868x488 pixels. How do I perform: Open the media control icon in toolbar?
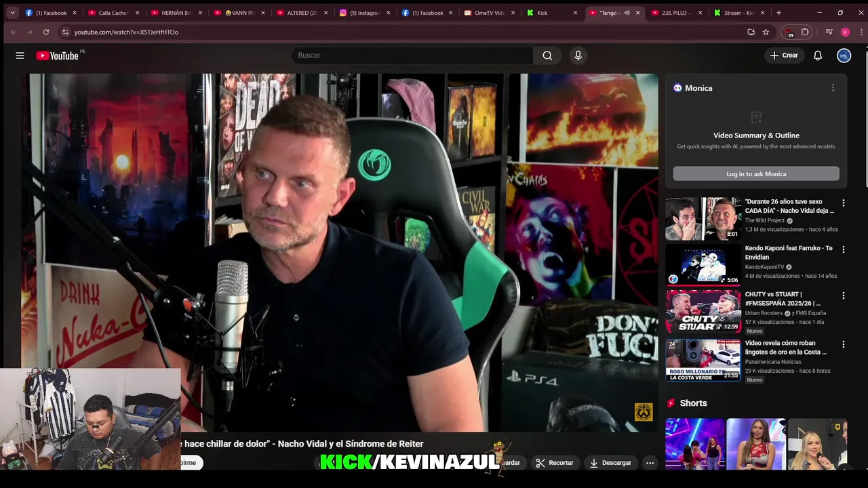(829, 32)
